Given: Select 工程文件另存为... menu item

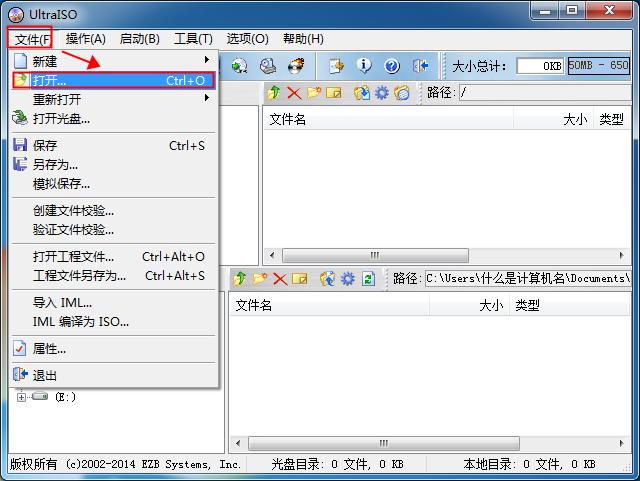Looking at the screenshot, I should [x=114, y=276].
